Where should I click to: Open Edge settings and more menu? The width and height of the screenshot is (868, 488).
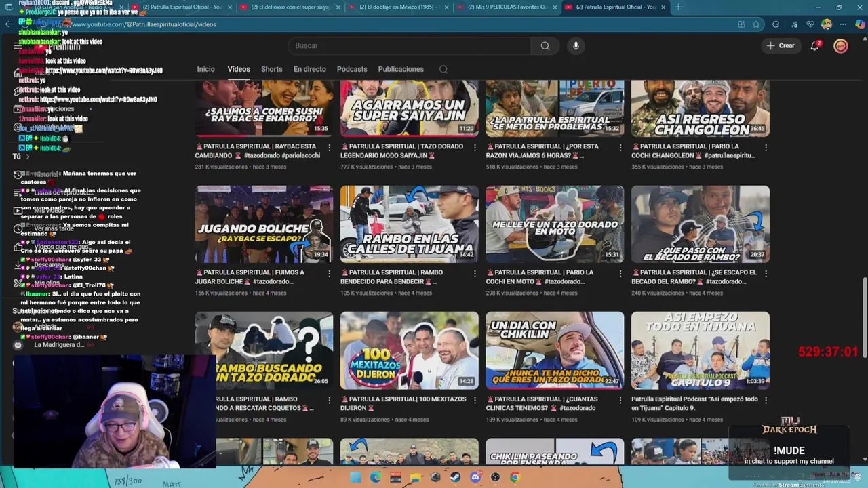click(843, 24)
